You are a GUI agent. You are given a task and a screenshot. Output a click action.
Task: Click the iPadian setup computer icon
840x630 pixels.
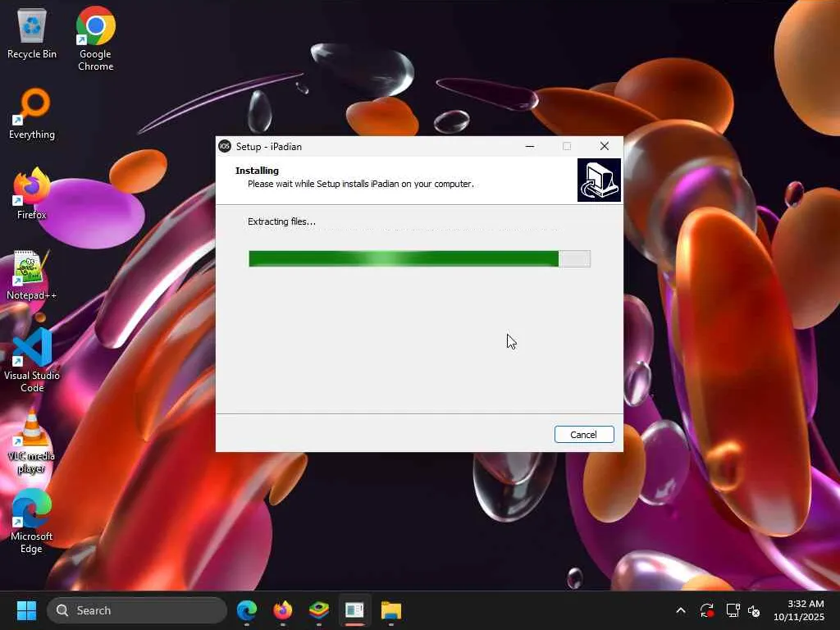pyautogui.click(x=599, y=180)
